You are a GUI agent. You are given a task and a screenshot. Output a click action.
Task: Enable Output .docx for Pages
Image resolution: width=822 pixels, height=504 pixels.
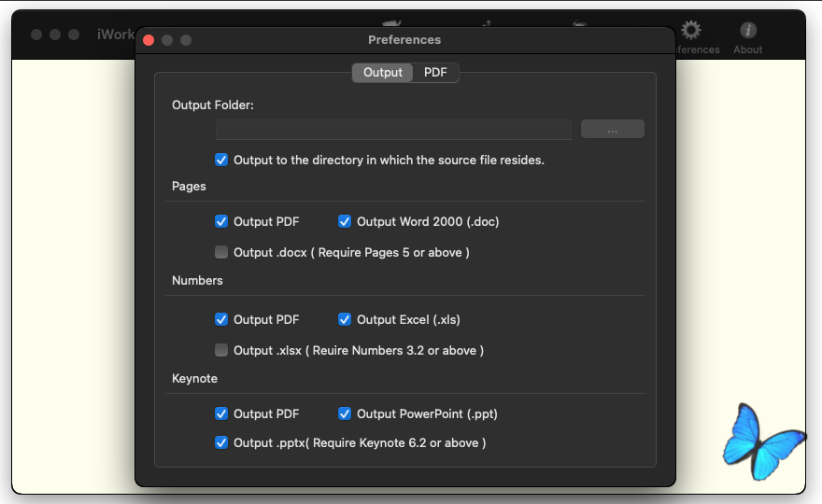pos(221,253)
